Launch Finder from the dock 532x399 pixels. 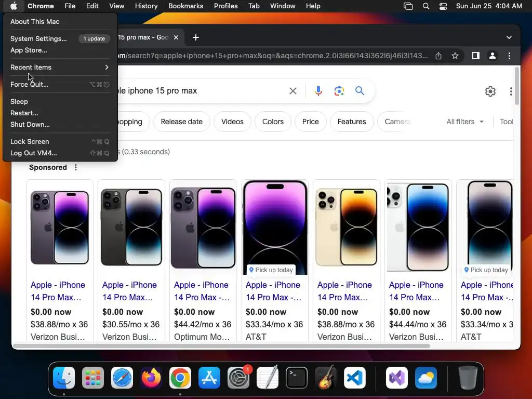click(64, 378)
